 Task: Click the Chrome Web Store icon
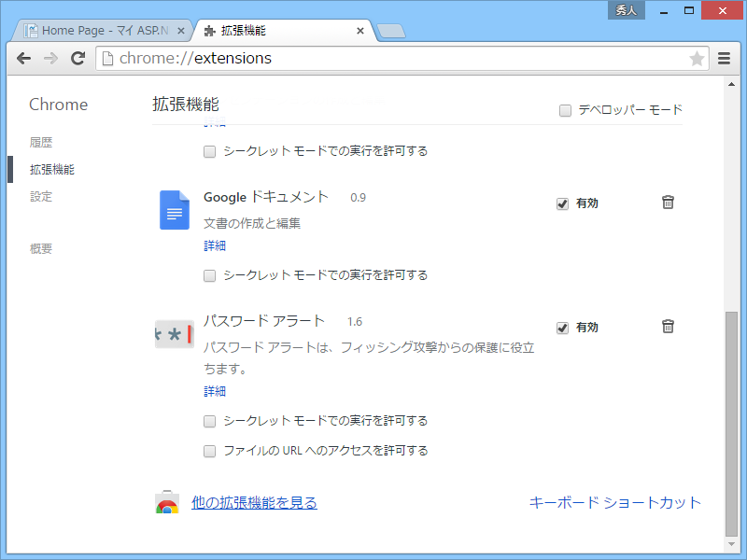click(166, 502)
